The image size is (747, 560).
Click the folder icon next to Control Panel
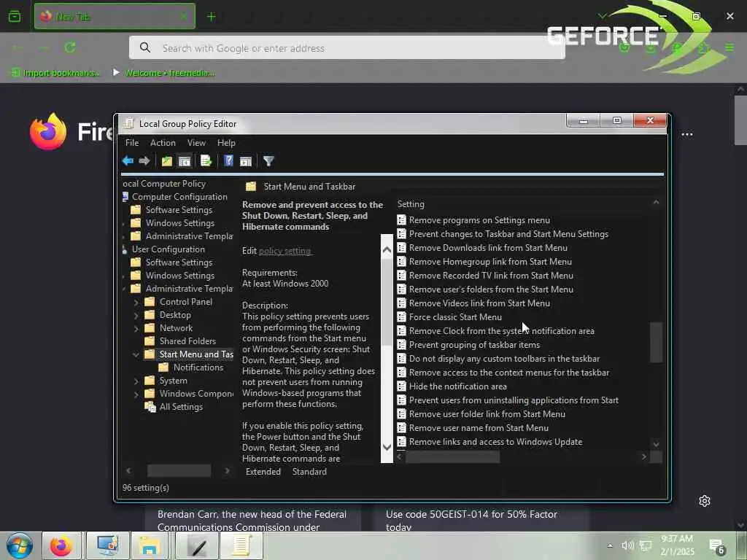(x=150, y=301)
